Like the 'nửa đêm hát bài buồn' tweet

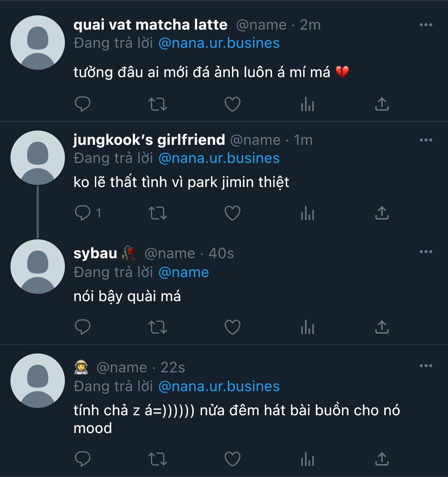pos(232,459)
